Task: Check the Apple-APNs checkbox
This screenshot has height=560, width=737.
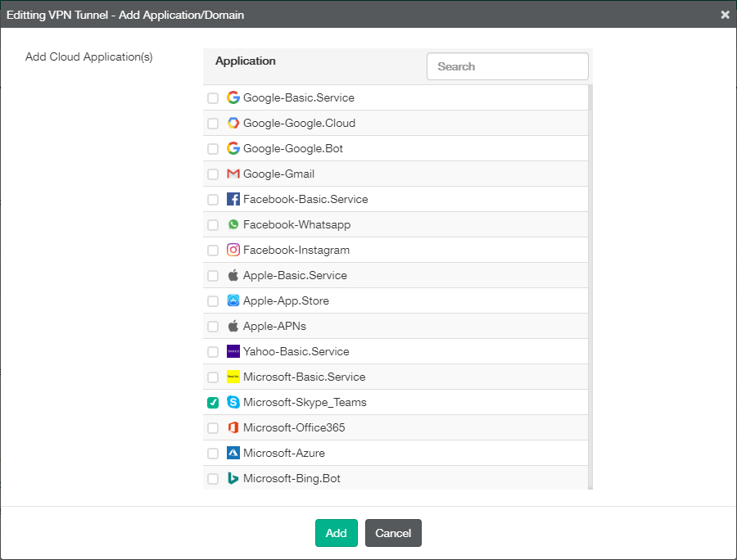Action: coord(213,326)
